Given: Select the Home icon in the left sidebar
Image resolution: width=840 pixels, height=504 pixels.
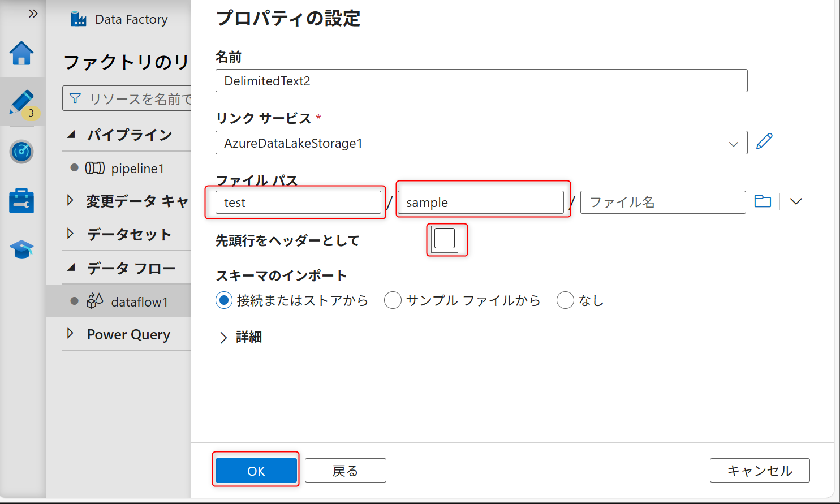Looking at the screenshot, I should [x=21, y=53].
